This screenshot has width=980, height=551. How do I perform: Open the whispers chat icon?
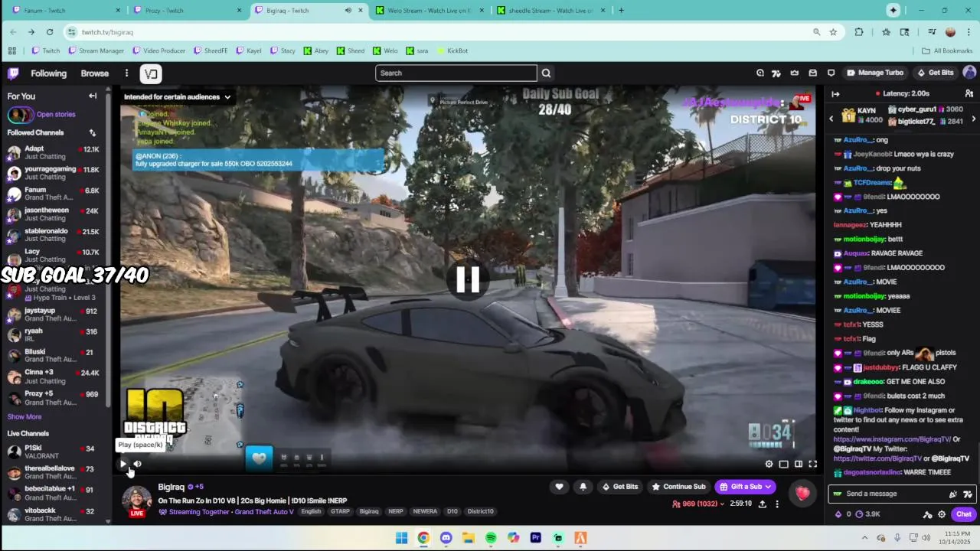click(x=831, y=73)
